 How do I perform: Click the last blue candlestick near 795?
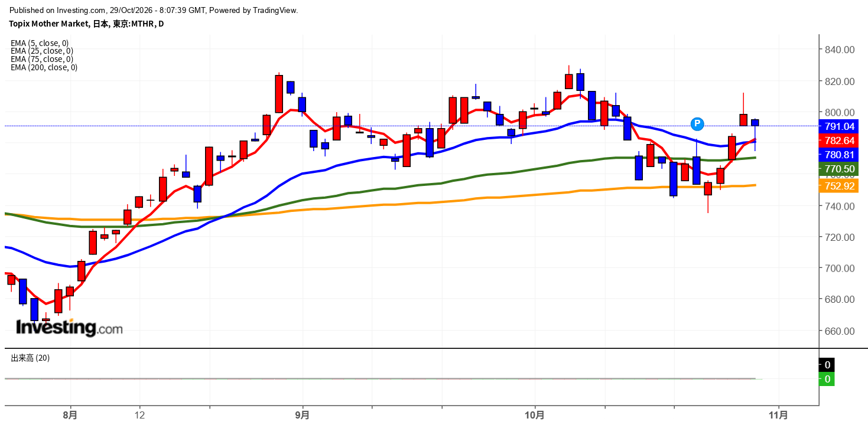(755, 123)
